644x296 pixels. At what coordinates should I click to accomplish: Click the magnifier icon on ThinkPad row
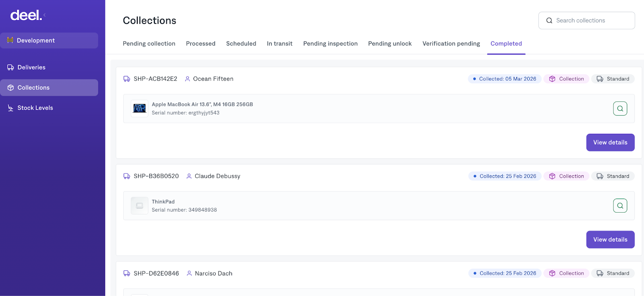(x=620, y=205)
